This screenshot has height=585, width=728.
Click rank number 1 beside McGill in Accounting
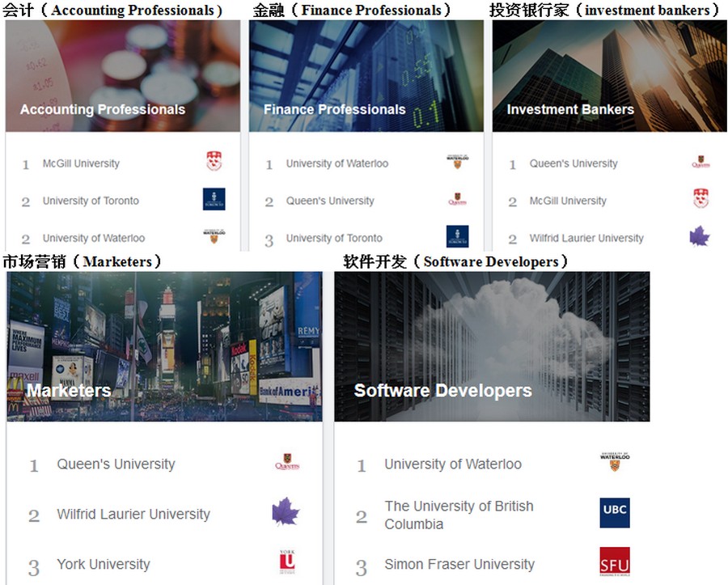tap(26, 164)
